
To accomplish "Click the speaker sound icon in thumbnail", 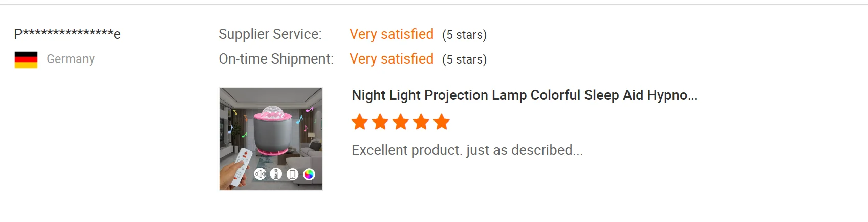I will 260,174.
